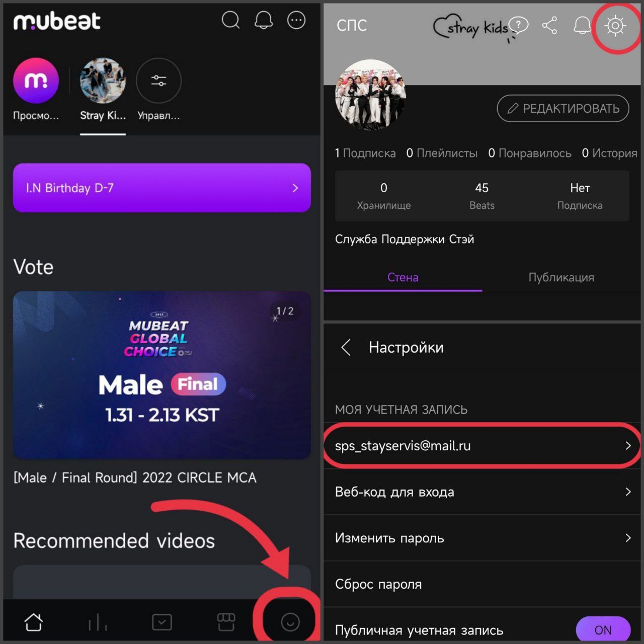This screenshot has height=644, width=644.
Task: Open Mubeat Global Choice Male Final vote card
Action: click(162, 375)
